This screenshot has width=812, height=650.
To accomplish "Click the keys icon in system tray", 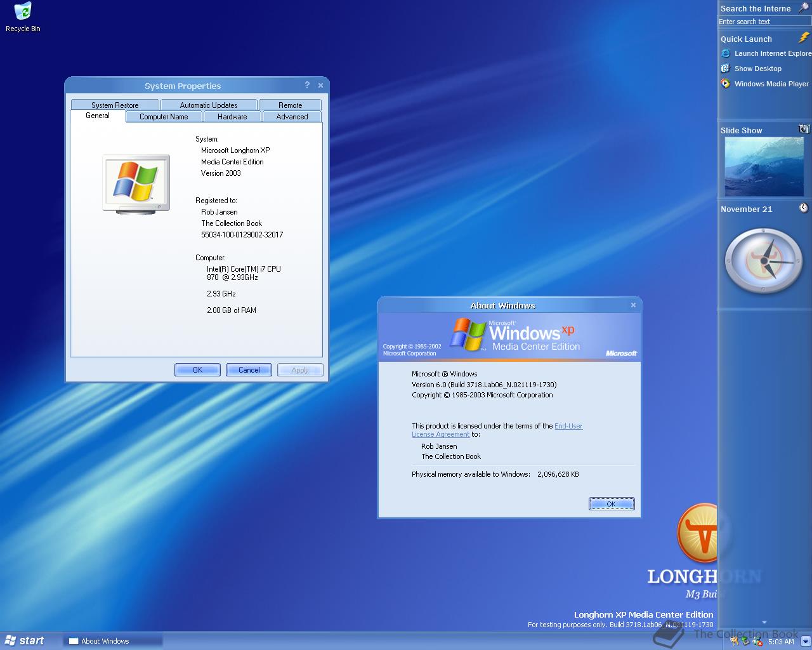I will coord(735,641).
